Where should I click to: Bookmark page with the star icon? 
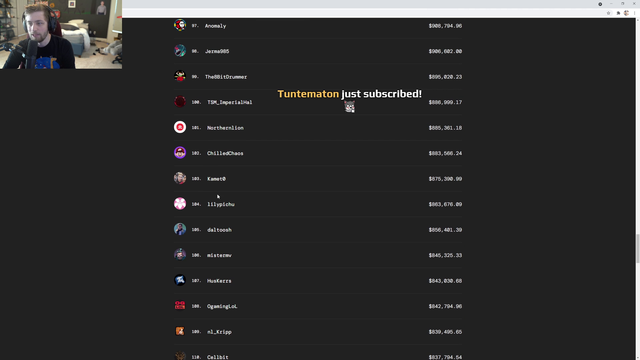click(x=608, y=13)
